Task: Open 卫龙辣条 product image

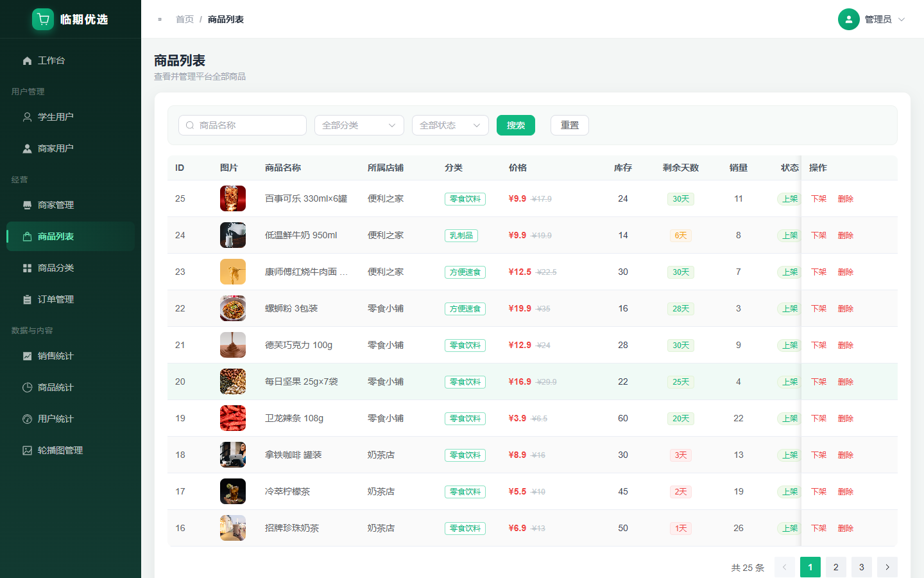Action: (233, 418)
